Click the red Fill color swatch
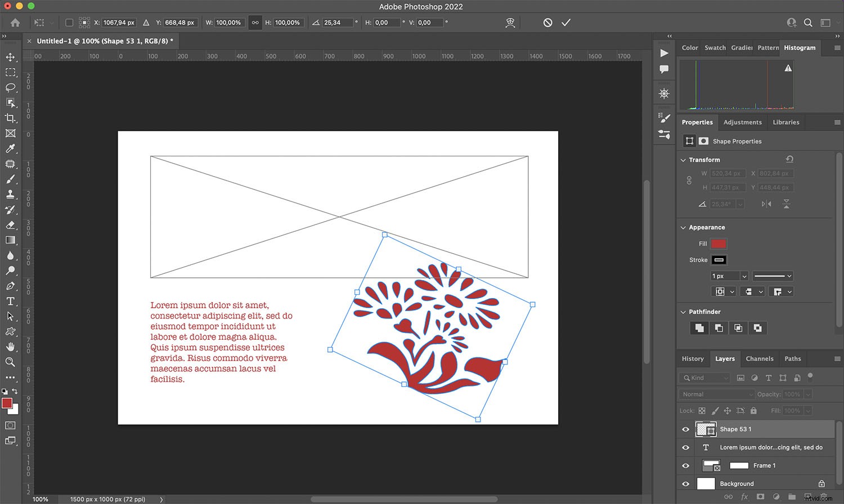This screenshot has width=844, height=504. coord(719,244)
